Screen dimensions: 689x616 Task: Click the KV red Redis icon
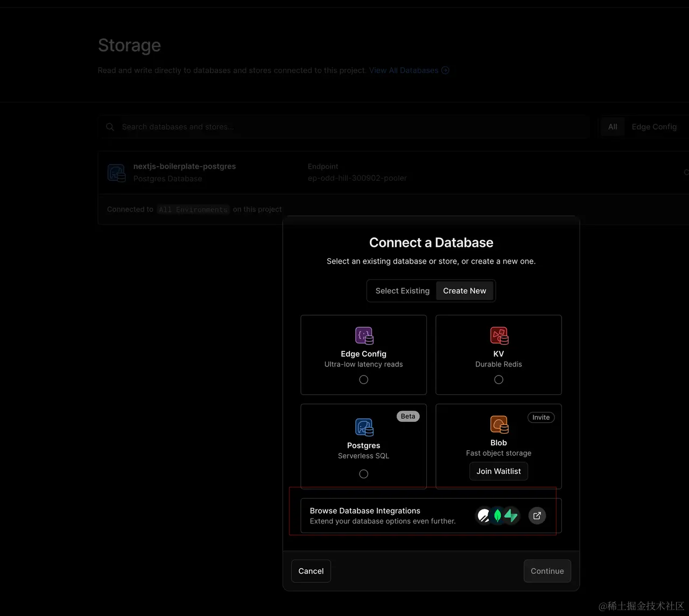pyautogui.click(x=499, y=336)
